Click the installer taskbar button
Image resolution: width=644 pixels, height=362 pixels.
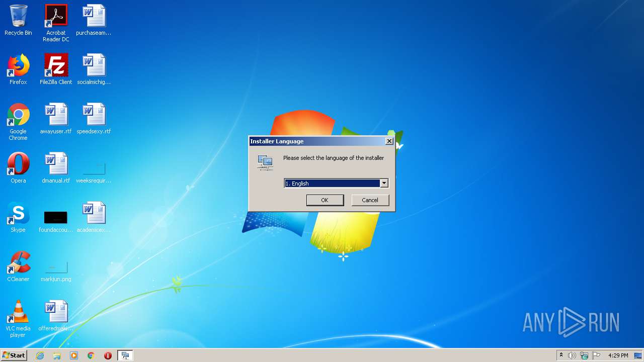125,355
